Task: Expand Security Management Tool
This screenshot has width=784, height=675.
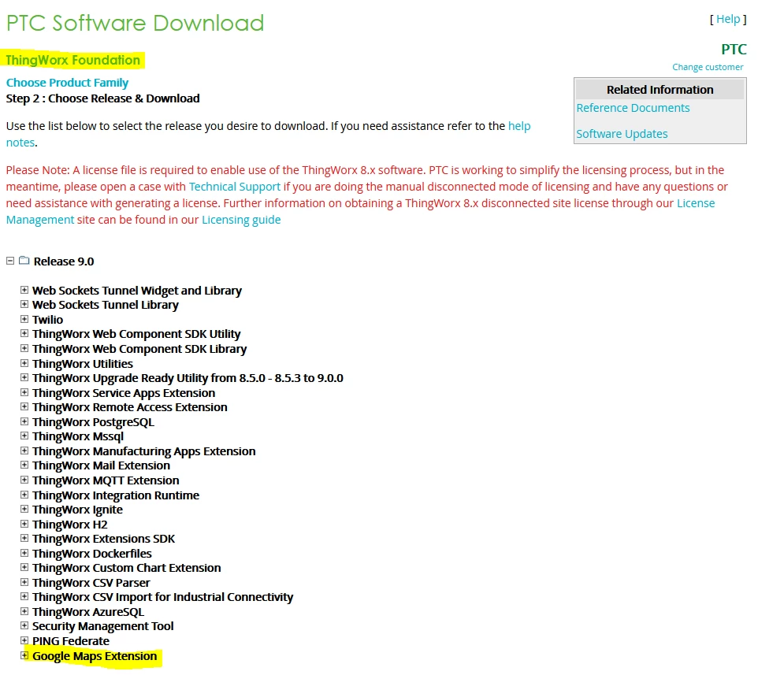Action: (24, 625)
